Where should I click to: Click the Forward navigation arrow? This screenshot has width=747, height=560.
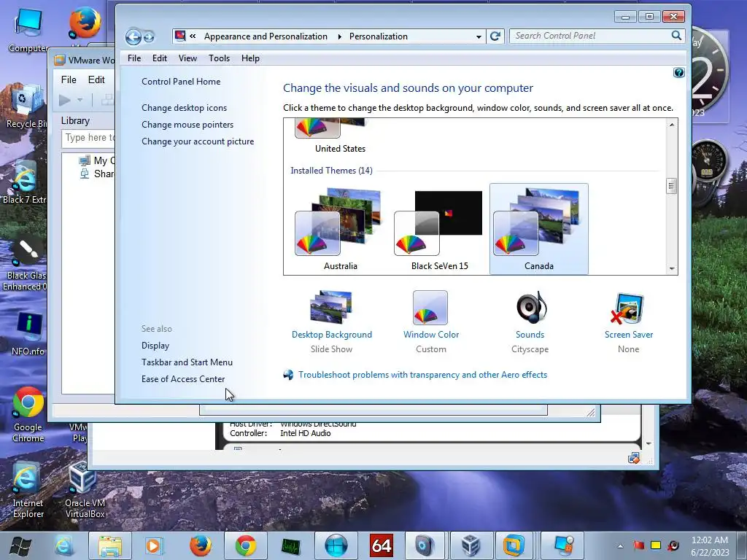click(x=149, y=36)
